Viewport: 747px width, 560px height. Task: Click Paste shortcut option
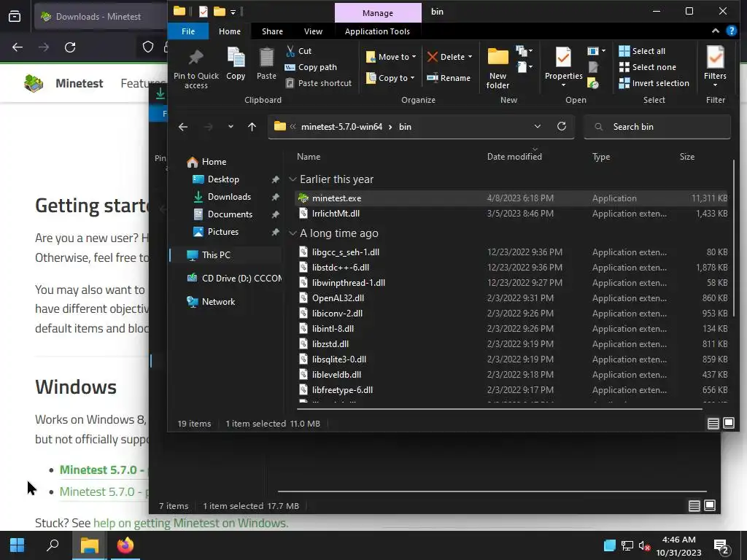coord(318,83)
